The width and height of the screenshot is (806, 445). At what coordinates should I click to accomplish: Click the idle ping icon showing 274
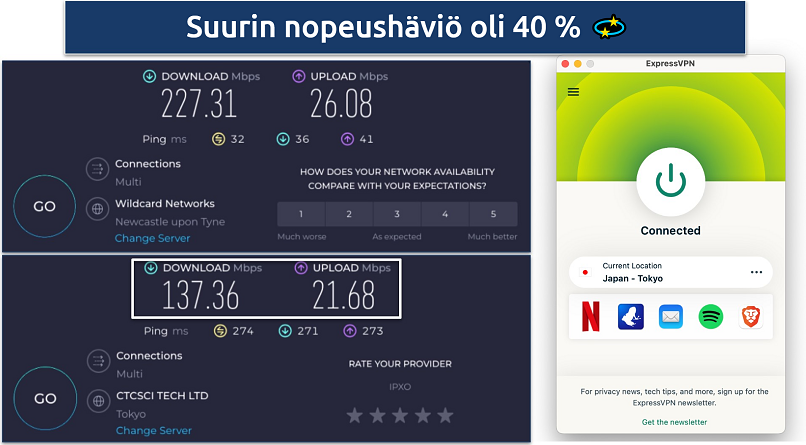220,331
